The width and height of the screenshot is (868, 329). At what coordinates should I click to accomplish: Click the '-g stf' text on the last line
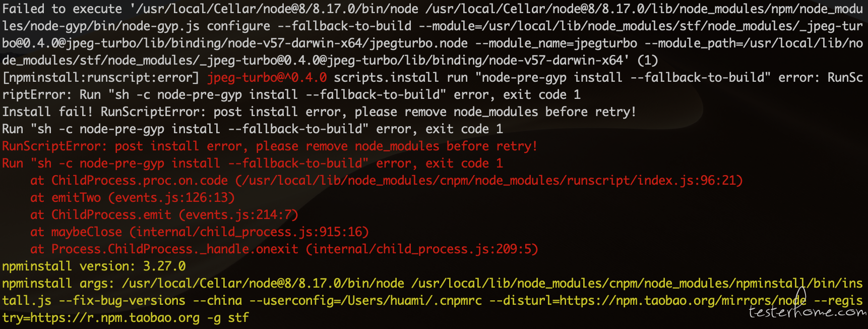(x=228, y=318)
